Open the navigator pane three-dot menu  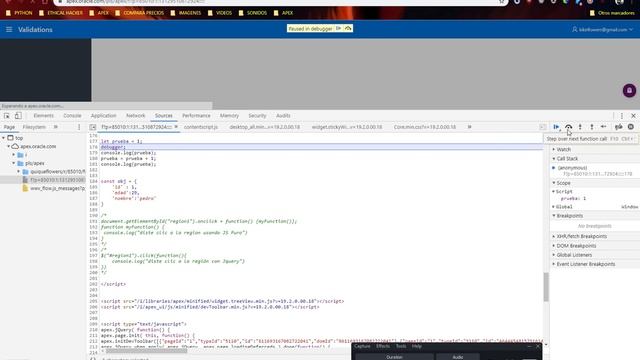[79, 127]
